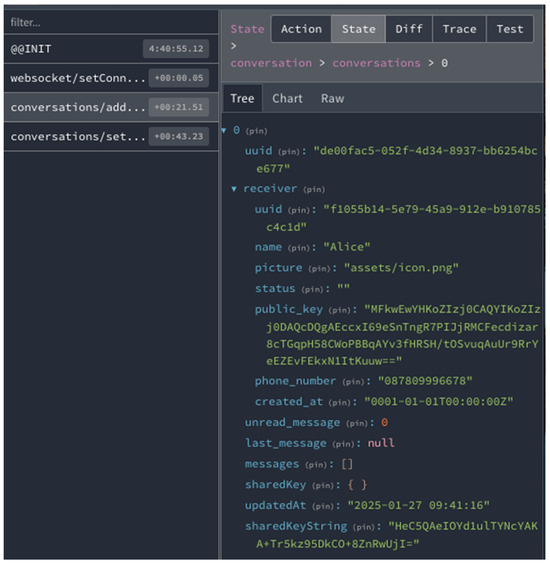Collapse the receiver tree node
550x564 pixels.
pos(234,189)
